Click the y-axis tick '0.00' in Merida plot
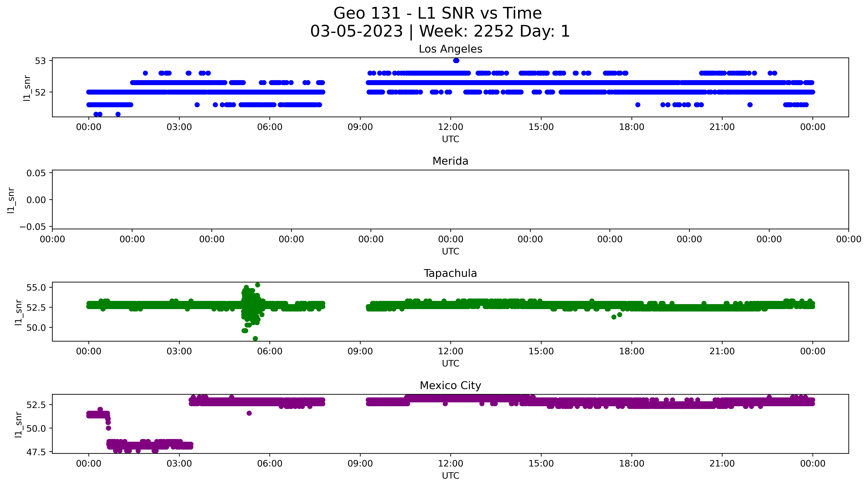 tap(36, 200)
